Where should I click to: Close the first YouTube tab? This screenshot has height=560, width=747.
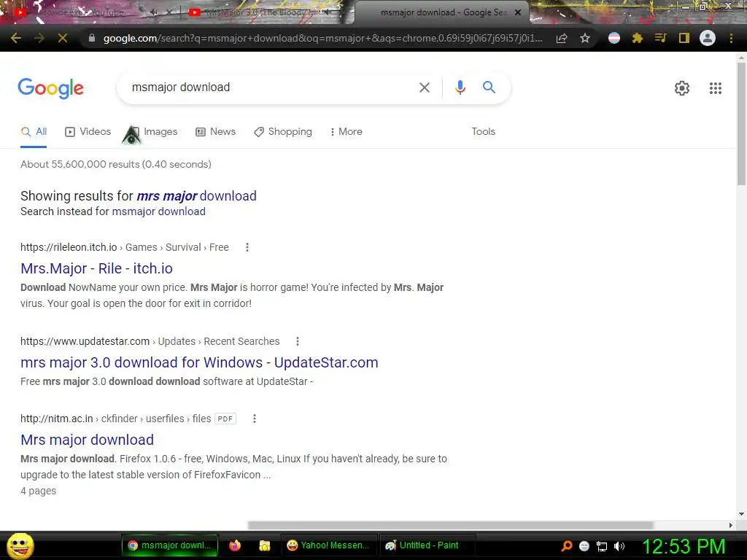(169, 12)
